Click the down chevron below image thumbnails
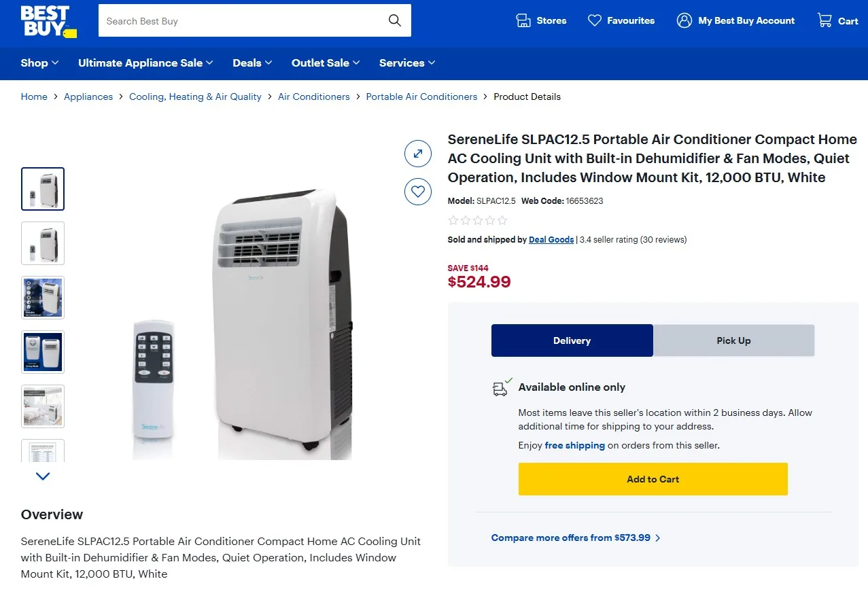Screen dimensions: 868x596 [42, 476]
